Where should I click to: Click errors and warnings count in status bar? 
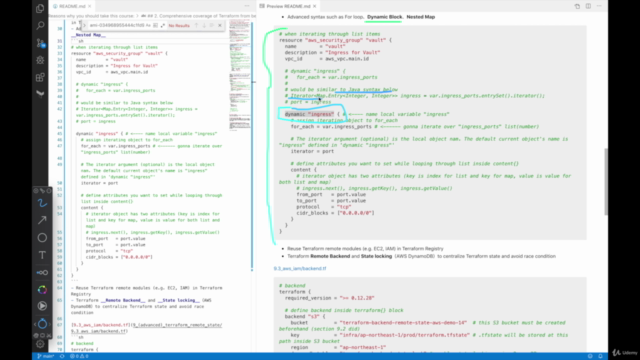click(79, 356)
